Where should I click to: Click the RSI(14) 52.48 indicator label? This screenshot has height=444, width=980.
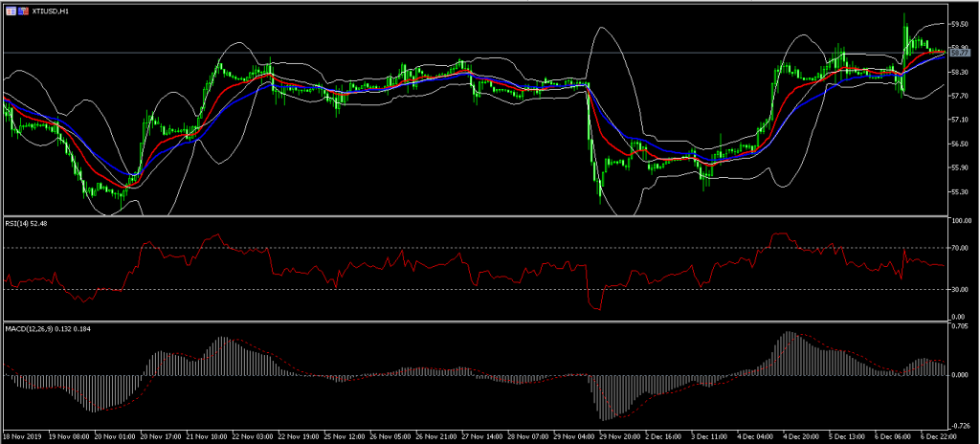(27, 223)
